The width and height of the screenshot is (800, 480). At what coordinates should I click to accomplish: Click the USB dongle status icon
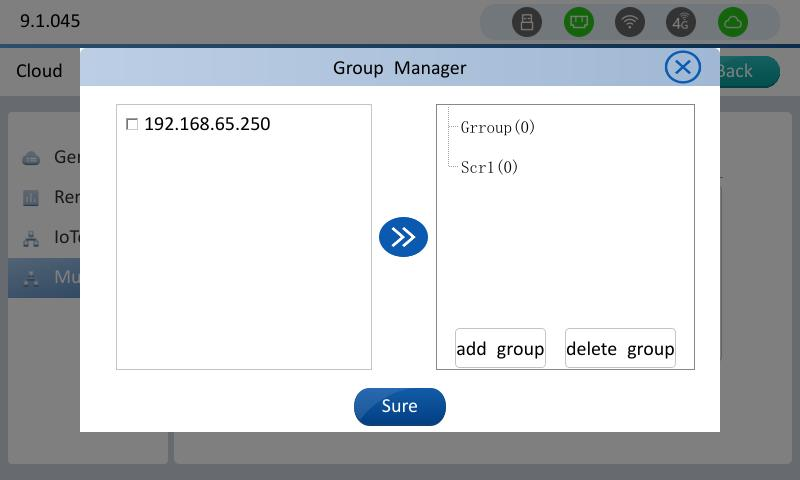click(527, 22)
